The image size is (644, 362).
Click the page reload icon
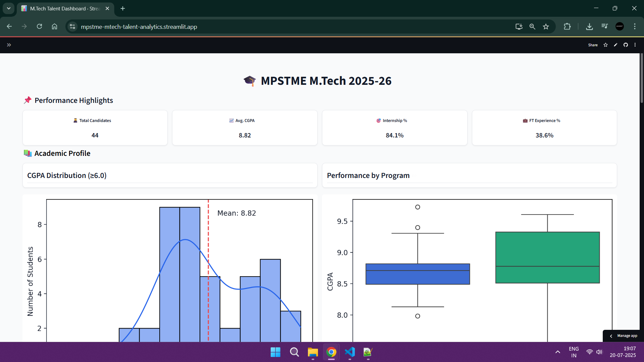pyautogui.click(x=39, y=26)
